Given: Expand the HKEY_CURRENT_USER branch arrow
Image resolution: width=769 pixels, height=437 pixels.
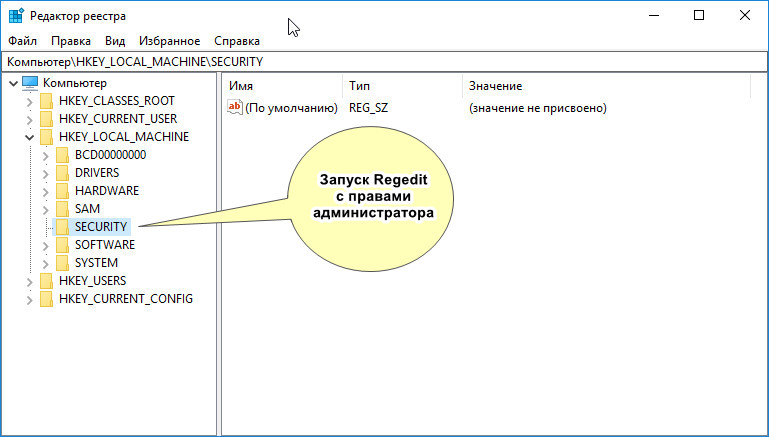Looking at the screenshot, I should (29, 119).
